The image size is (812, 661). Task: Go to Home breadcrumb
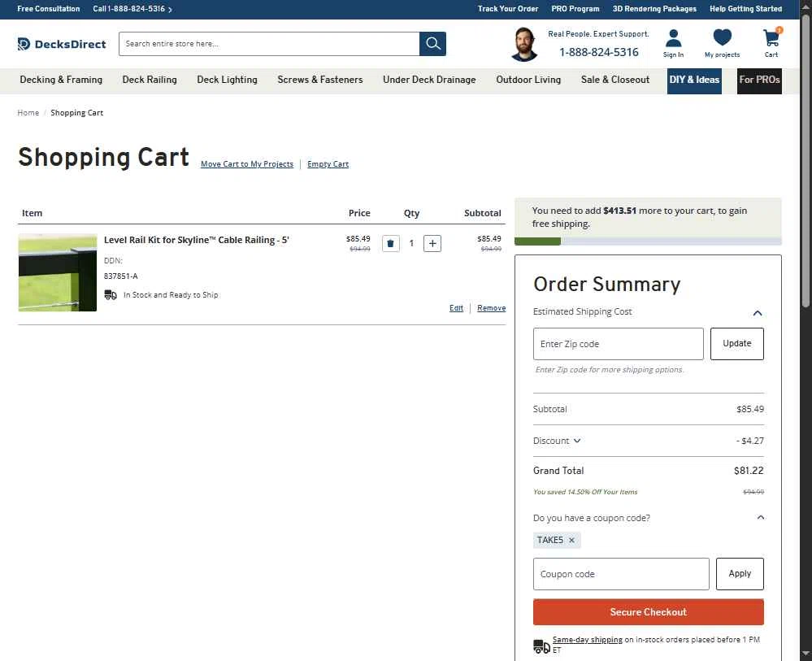click(28, 113)
